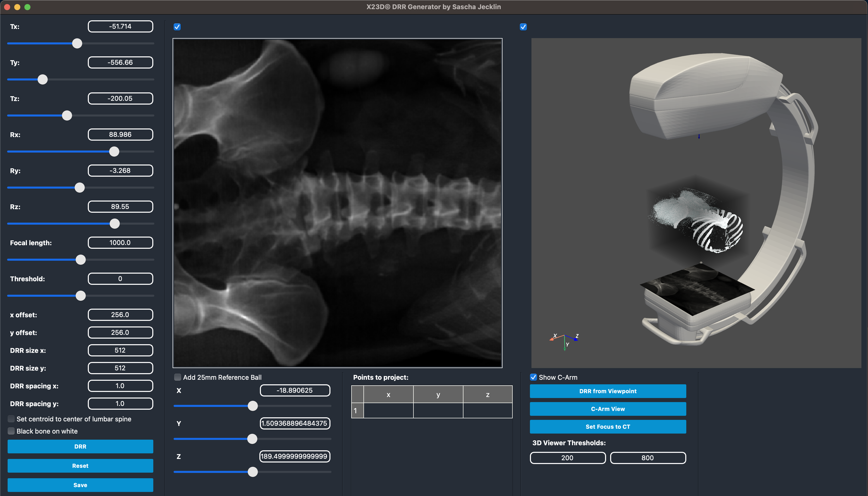Click the reference ball Z slider handle

(253, 472)
